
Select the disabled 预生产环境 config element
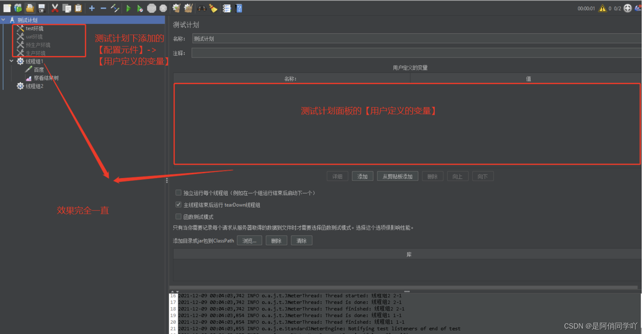tap(38, 45)
